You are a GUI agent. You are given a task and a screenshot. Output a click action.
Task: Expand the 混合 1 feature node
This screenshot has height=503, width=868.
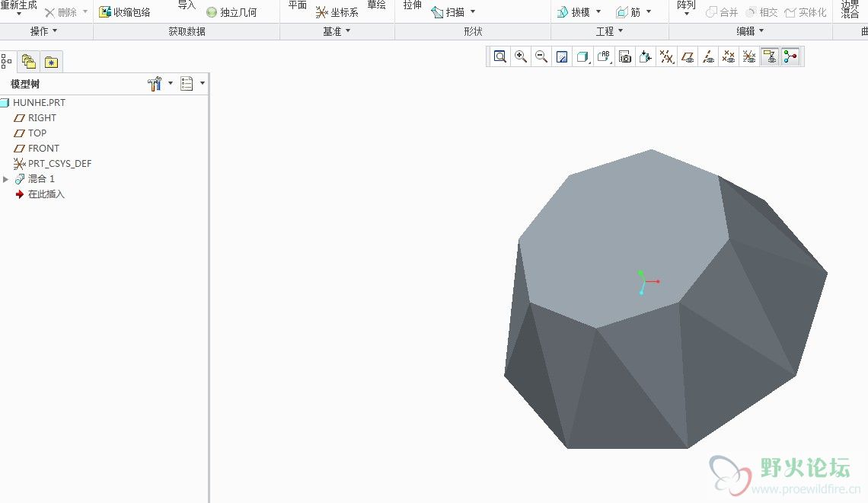(x=5, y=179)
